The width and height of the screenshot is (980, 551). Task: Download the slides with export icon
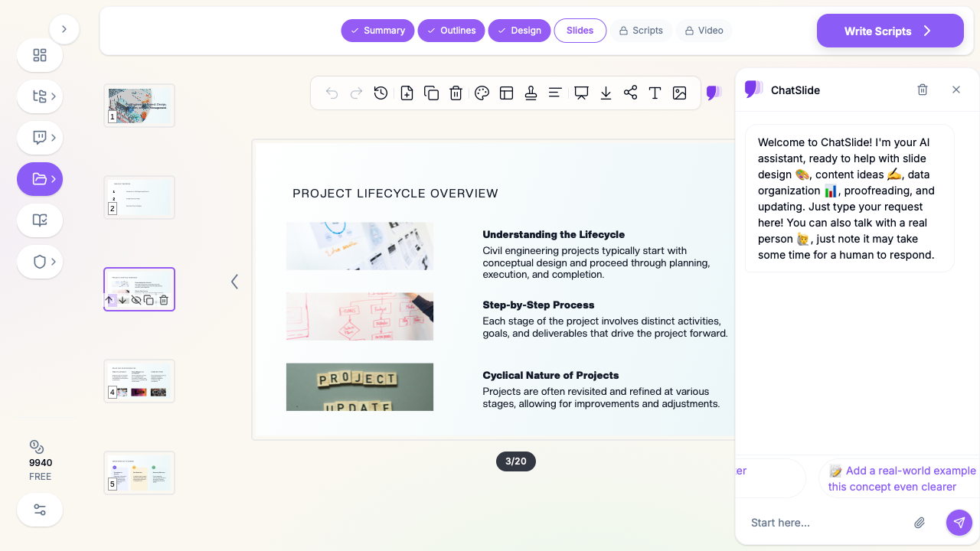click(606, 93)
